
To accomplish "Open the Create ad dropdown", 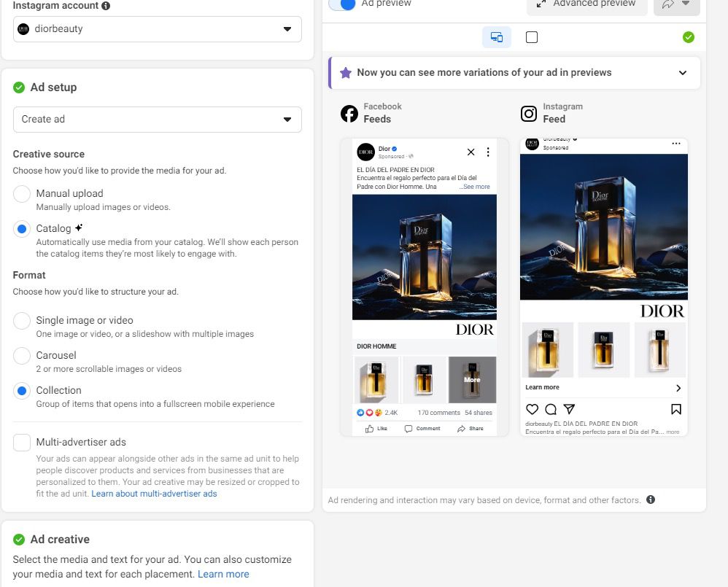I will click(158, 120).
